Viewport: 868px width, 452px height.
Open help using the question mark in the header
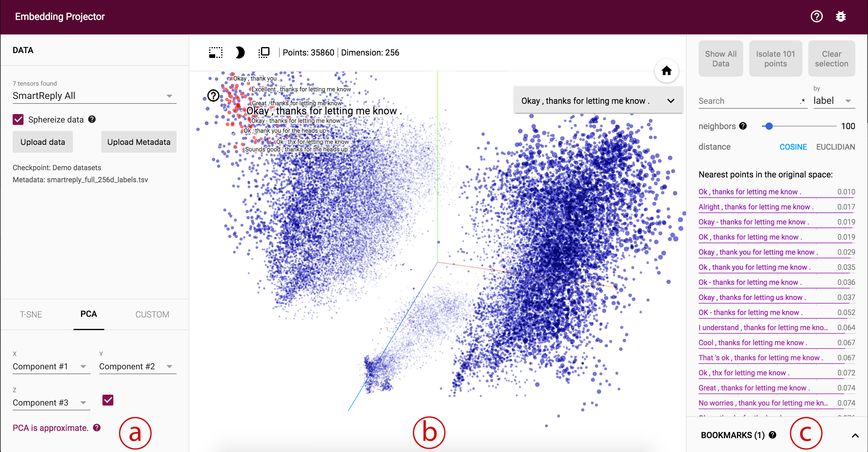(816, 16)
